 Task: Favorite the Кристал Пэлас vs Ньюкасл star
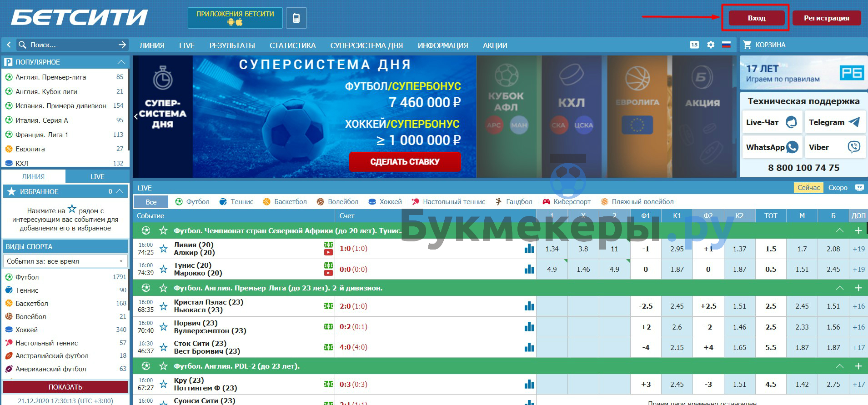pyautogui.click(x=163, y=306)
